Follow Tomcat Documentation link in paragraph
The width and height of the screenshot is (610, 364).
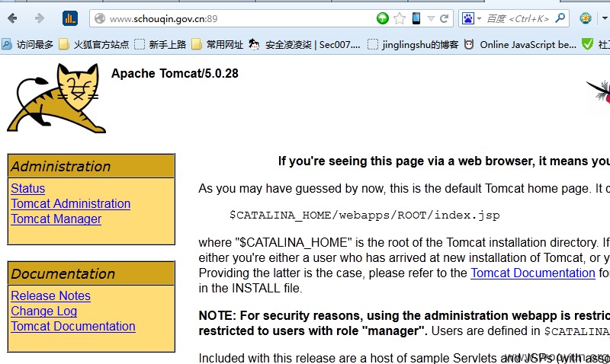[533, 273]
